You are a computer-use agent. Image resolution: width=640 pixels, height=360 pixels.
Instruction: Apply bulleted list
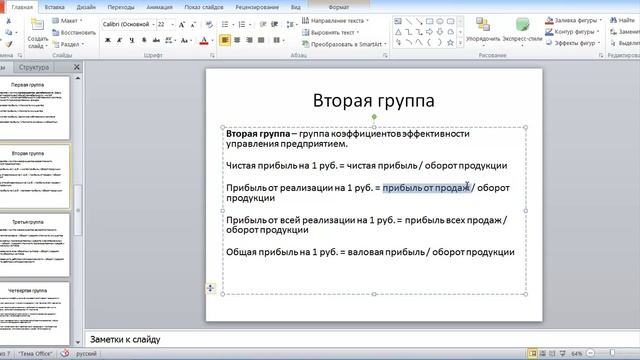tap(225, 24)
